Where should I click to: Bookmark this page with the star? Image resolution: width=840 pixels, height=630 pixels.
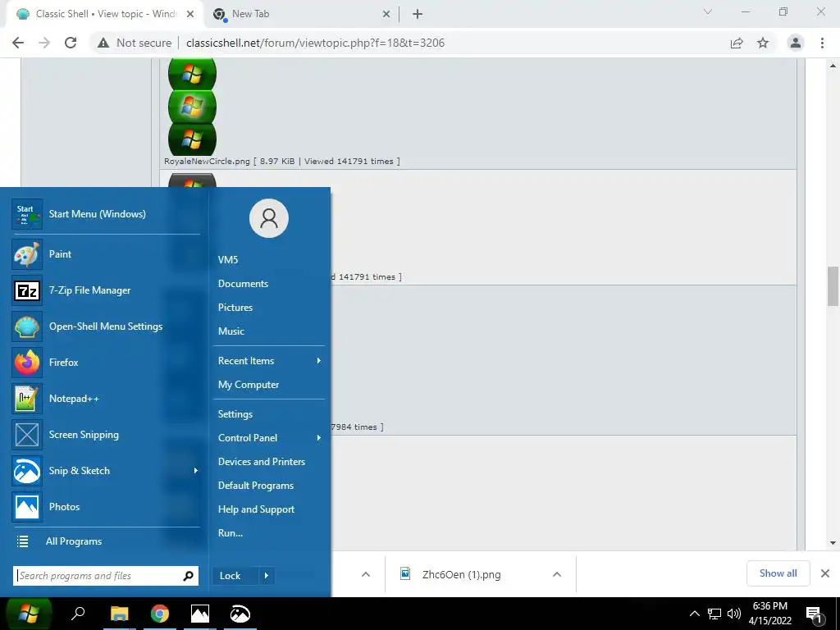point(763,43)
